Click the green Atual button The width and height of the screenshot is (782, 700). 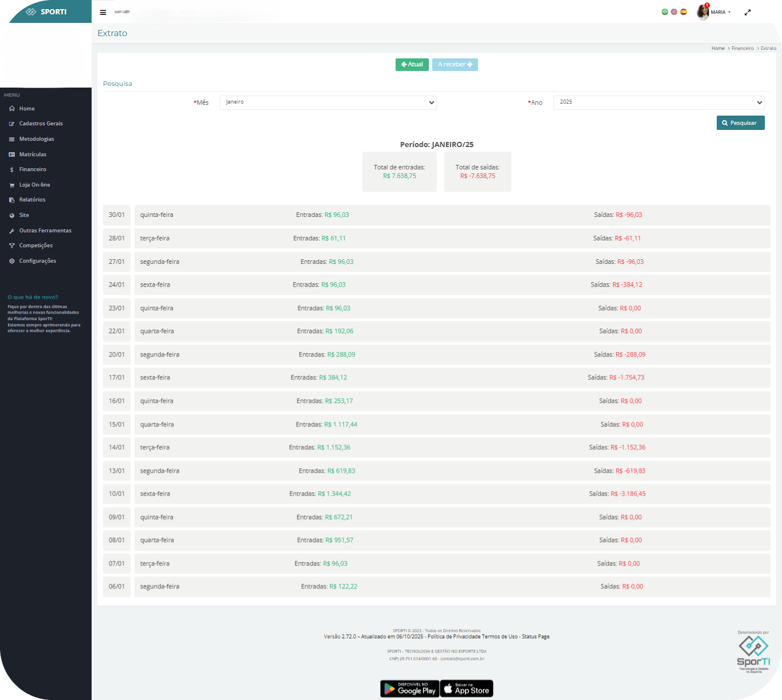412,65
